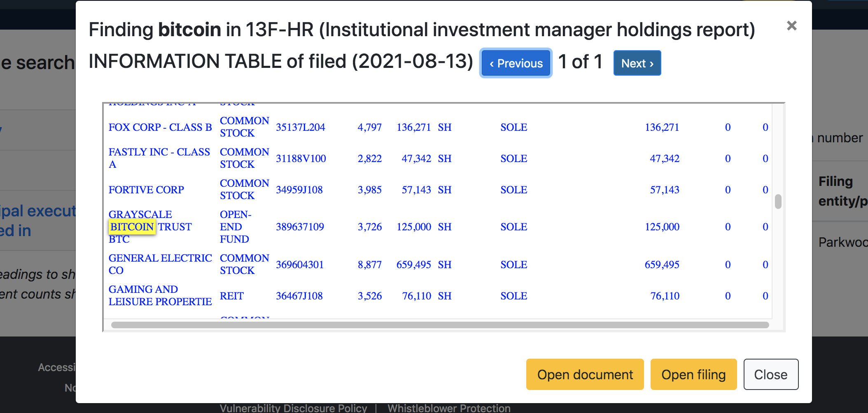Viewport: 868px width, 413px height.
Task: Click the Open filing button
Action: (x=693, y=374)
